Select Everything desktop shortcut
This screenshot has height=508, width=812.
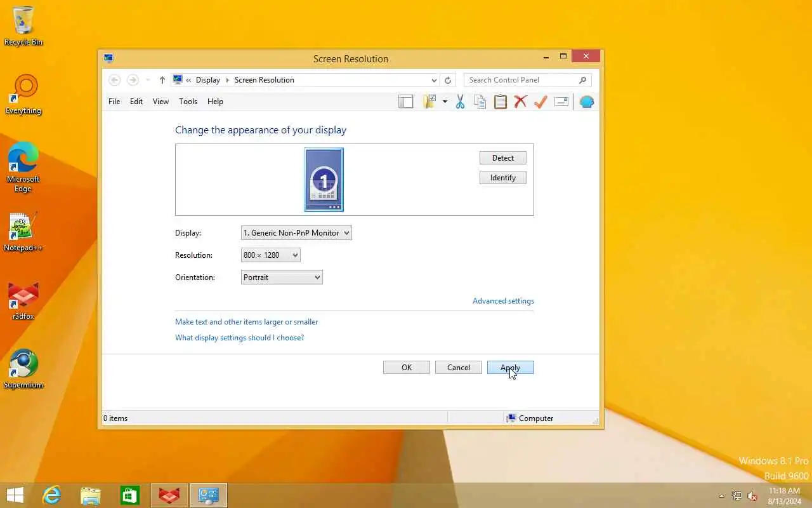pyautogui.click(x=23, y=95)
